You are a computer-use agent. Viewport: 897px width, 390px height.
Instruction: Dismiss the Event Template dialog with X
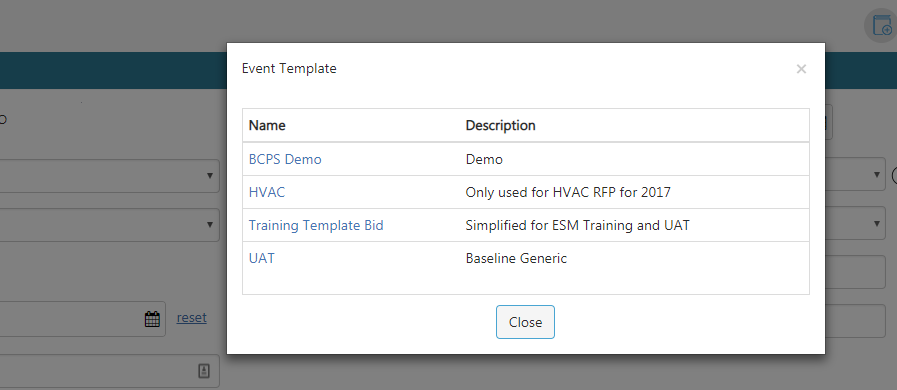(801, 69)
